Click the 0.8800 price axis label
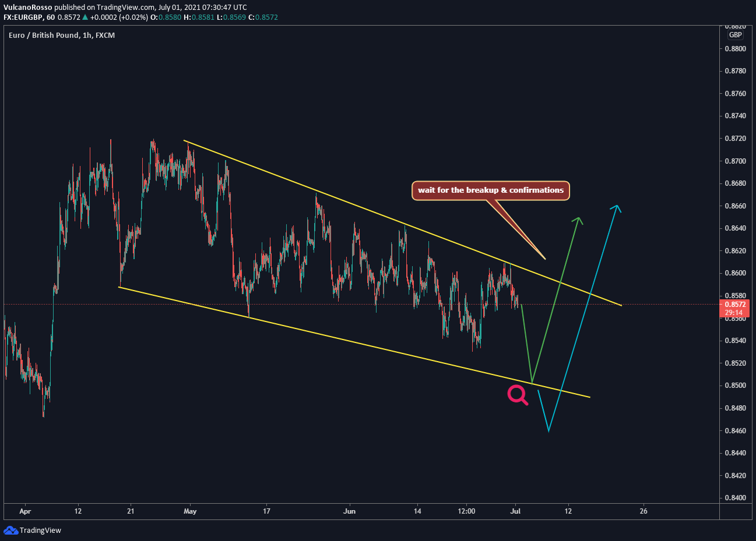 pyautogui.click(x=735, y=49)
